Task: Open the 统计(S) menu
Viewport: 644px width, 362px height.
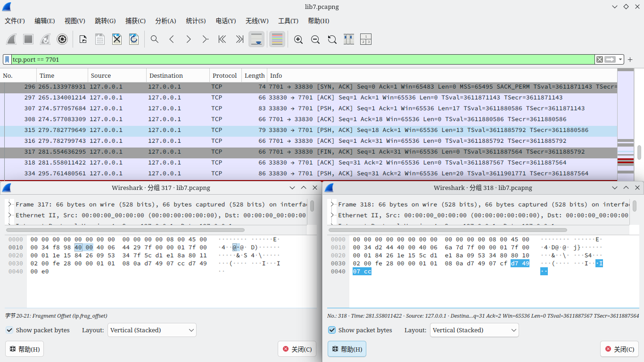Action: point(196,21)
